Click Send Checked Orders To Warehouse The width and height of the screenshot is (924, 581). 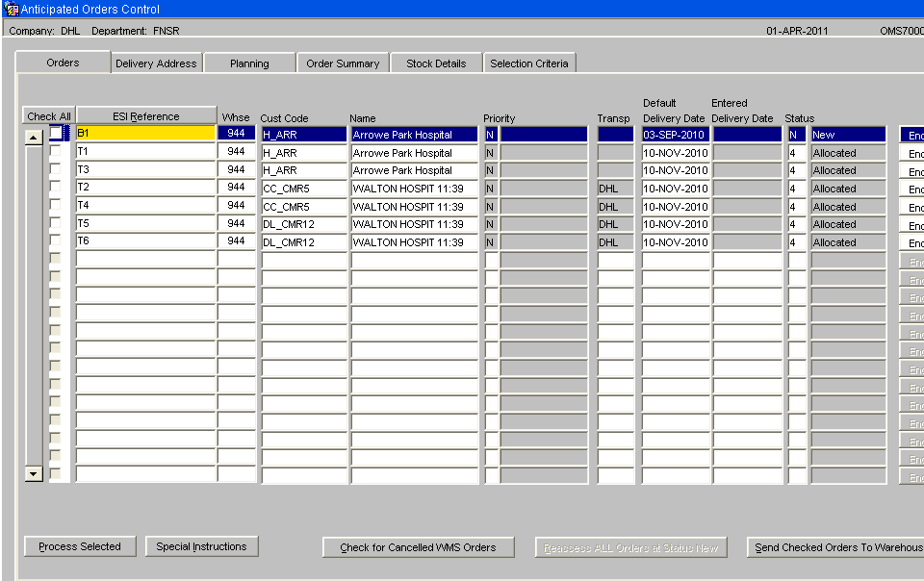point(837,547)
